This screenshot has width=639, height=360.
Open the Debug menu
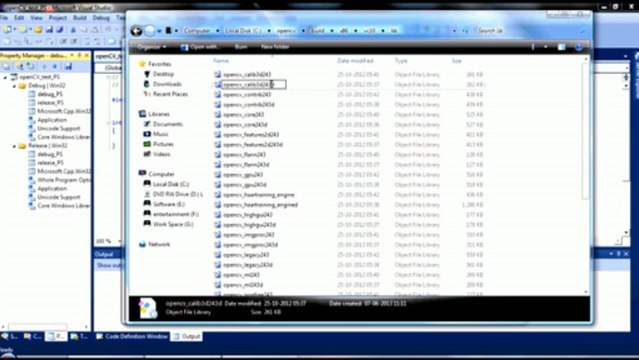point(101,18)
